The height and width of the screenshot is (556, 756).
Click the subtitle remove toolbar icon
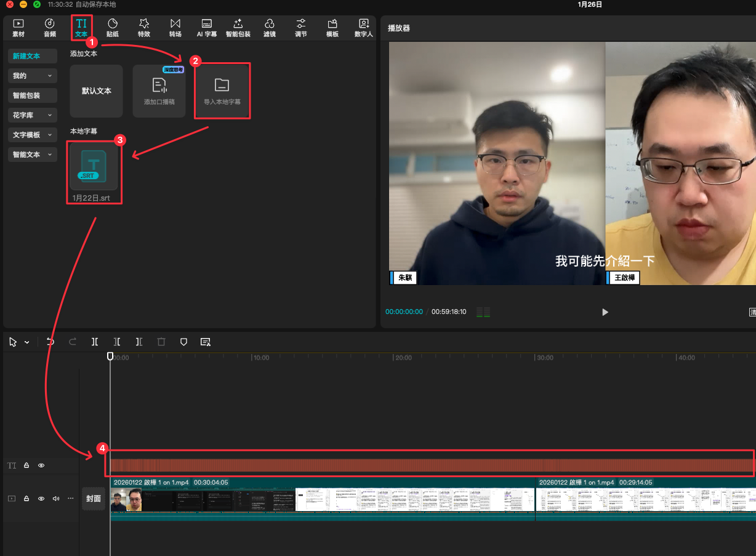(206, 342)
